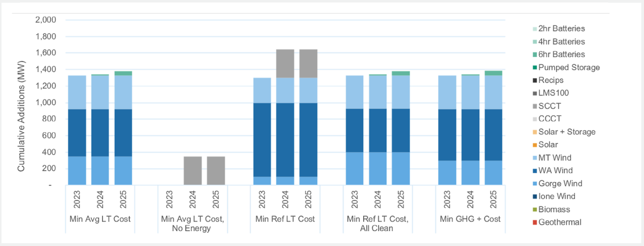Click the Min Ref LT Cost, All Clean label

point(377,223)
